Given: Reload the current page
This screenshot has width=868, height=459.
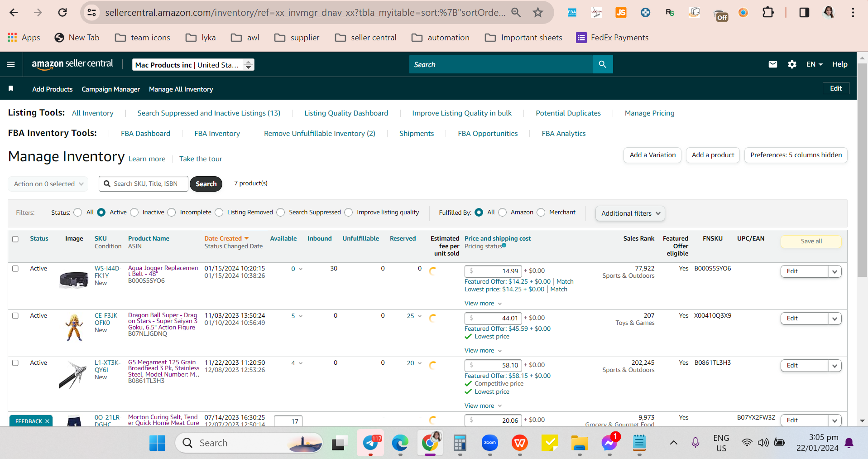Looking at the screenshot, I should click(x=62, y=12).
